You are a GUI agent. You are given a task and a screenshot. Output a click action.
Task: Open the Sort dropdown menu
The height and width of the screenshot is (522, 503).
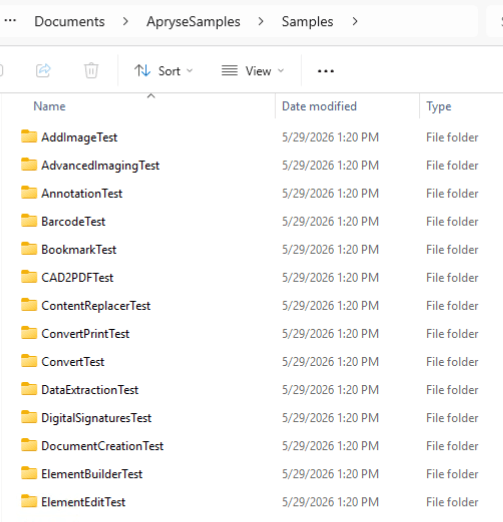pos(163,71)
